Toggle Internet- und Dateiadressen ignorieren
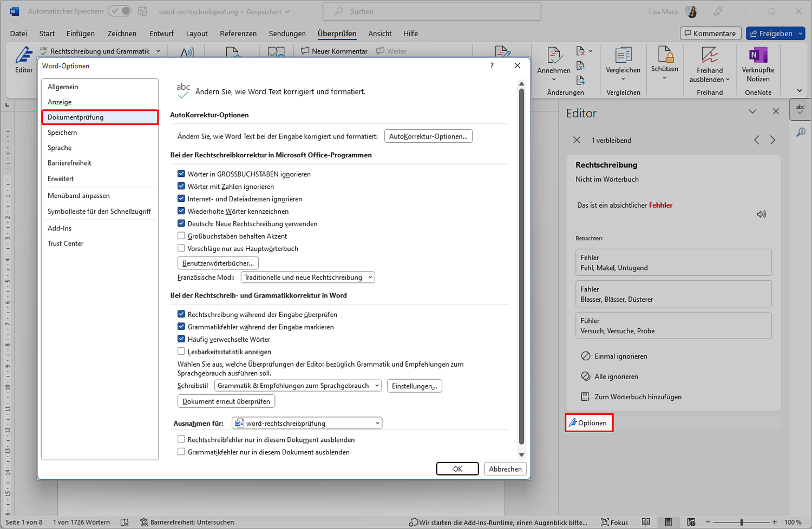The image size is (812, 529). point(181,199)
